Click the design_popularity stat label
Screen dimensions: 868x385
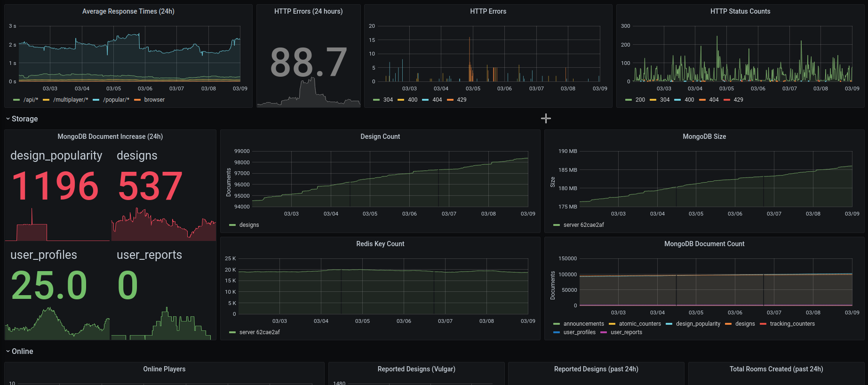(56, 156)
